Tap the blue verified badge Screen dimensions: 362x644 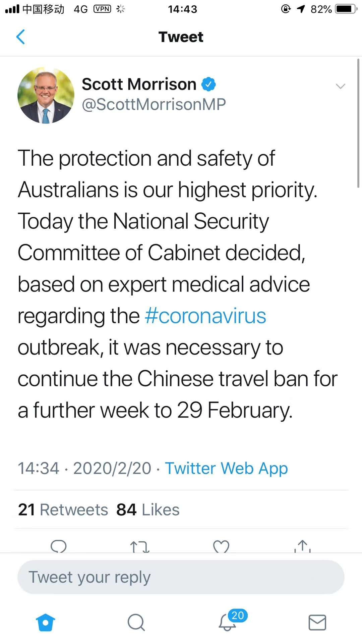click(208, 84)
